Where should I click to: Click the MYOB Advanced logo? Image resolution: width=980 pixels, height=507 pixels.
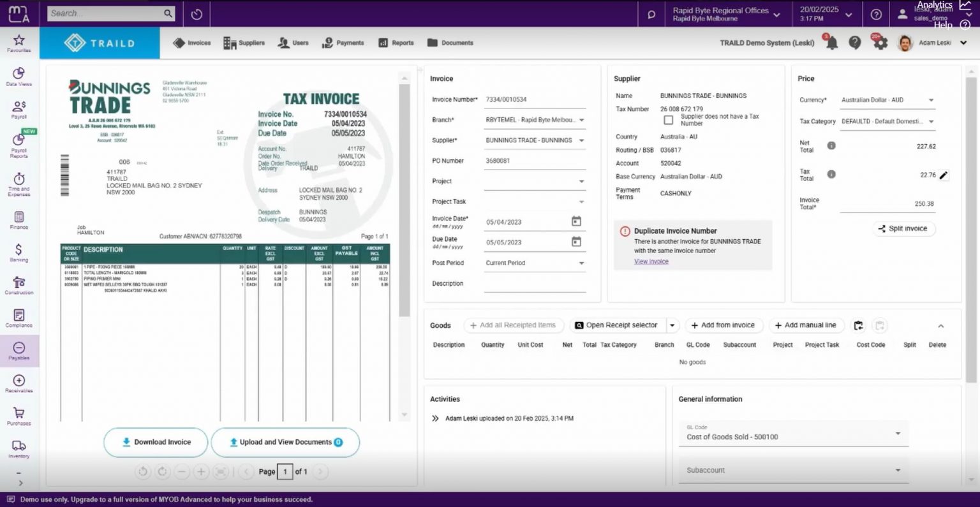(x=19, y=13)
